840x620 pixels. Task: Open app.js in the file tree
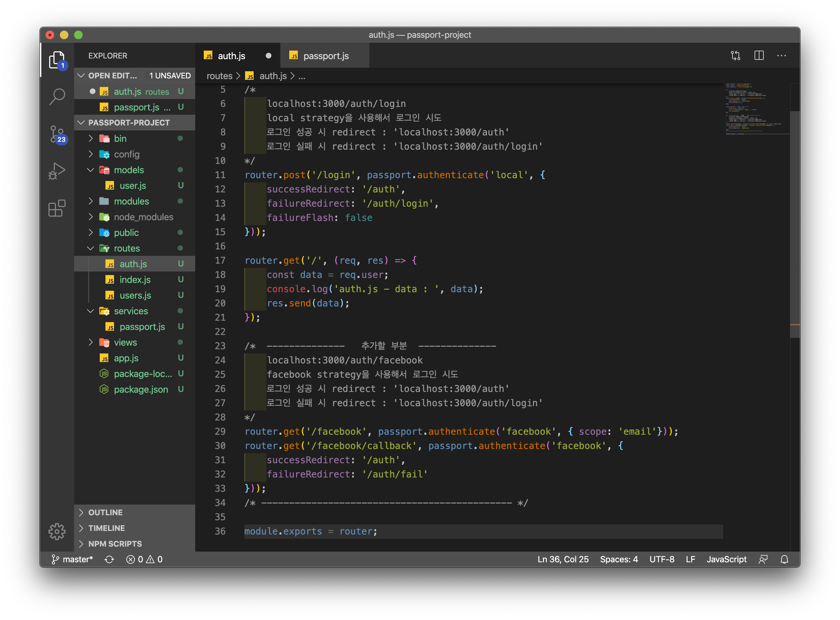126,358
